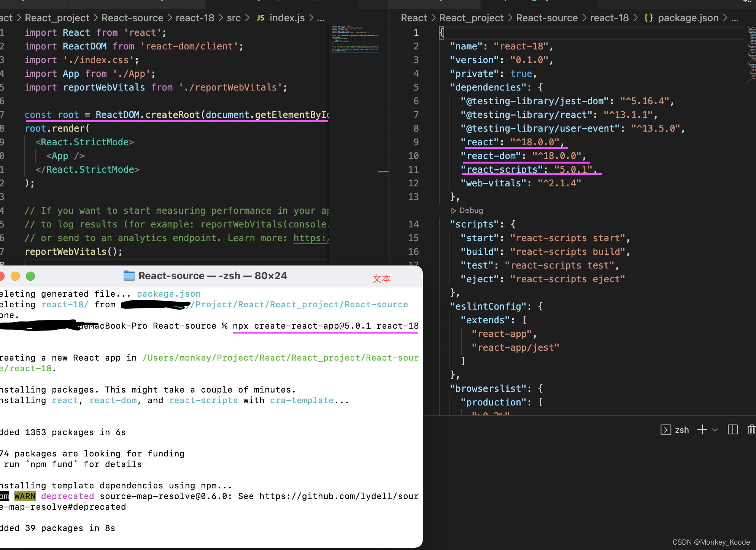Select package.json breadcrumb item
Image resolution: width=756 pixels, height=550 pixels.
coord(688,18)
